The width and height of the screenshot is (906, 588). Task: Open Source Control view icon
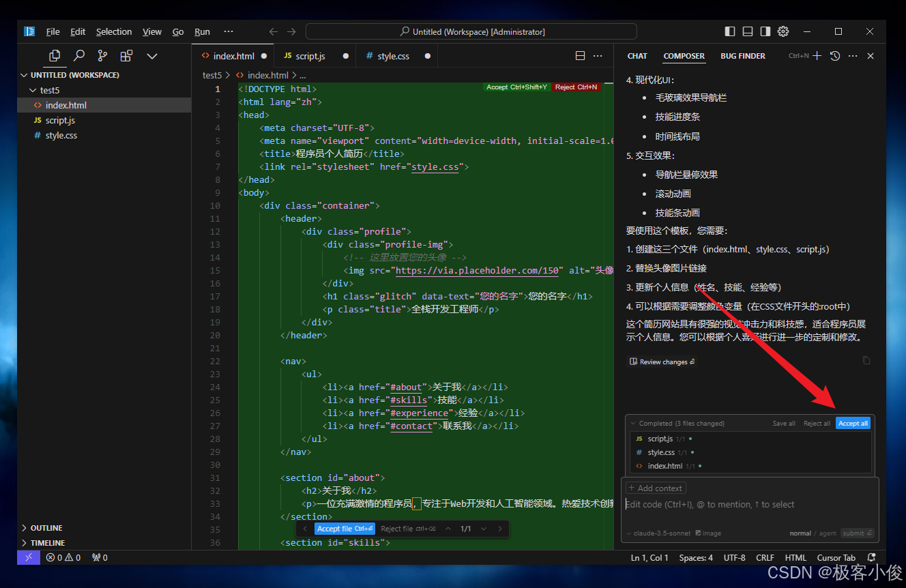coord(102,56)
